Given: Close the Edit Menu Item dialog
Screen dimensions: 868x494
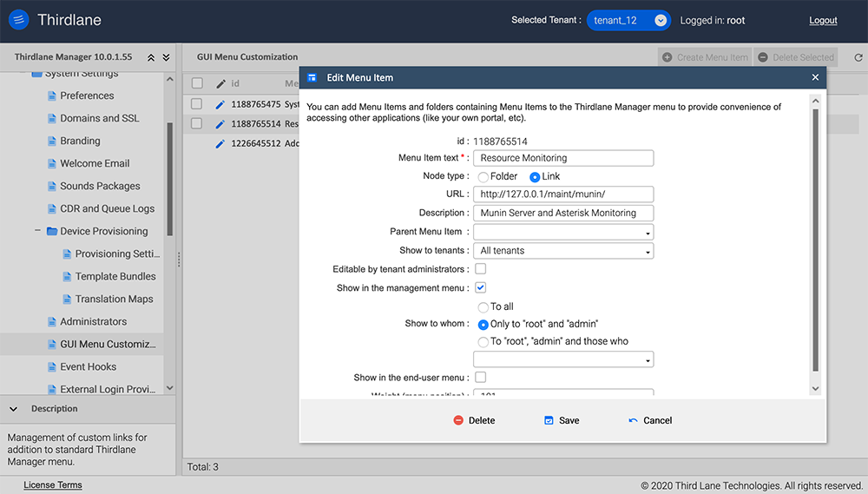Looking at the screenshot, I should click(x=815, y=77).
